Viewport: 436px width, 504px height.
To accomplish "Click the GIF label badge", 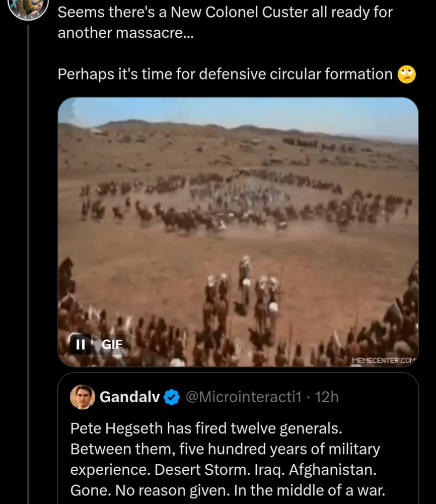I will (112, 344).
